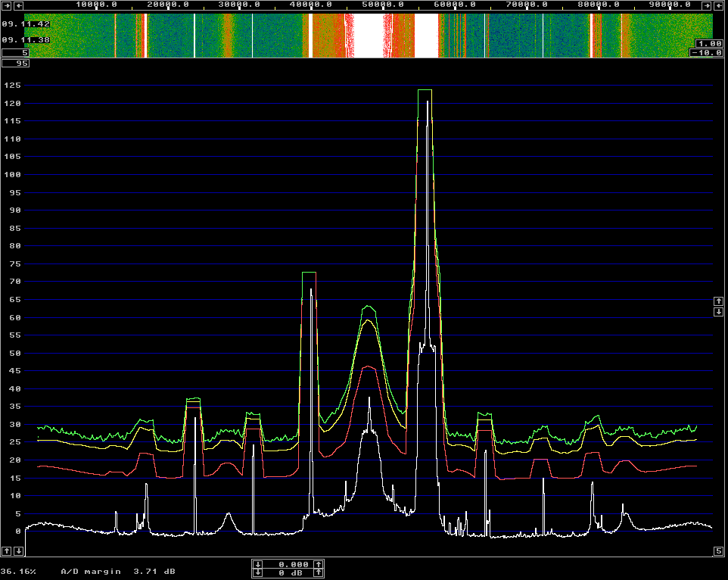Click the 50000.0 frequency scale label

(x=383, y=5)
